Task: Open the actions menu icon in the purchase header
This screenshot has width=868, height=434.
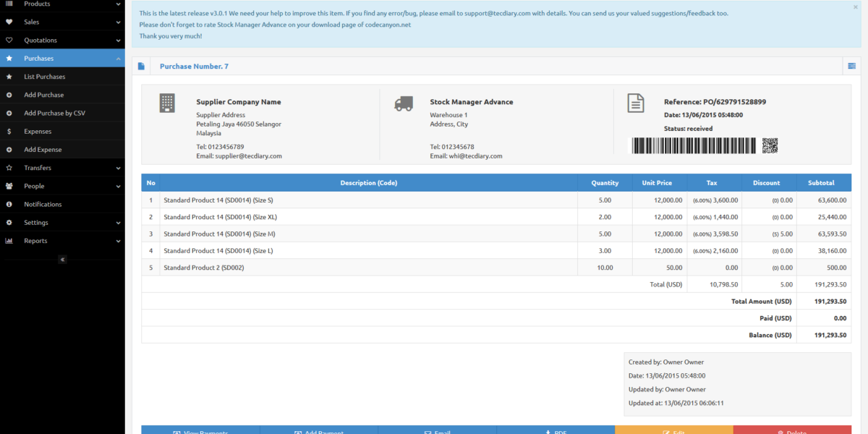Action: [x=851, y=67]
